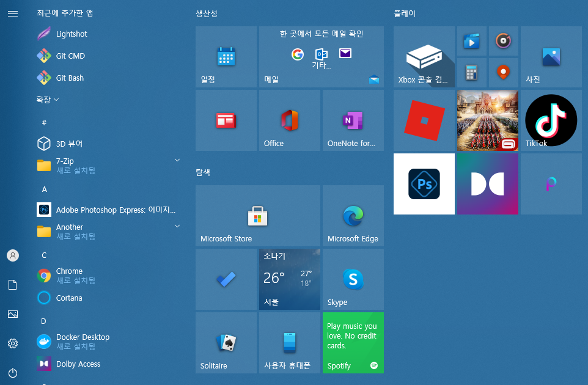The height and width of the screenshot is (385, 588).
Task: Open the Gameloft army game tile
Action: 488,120
